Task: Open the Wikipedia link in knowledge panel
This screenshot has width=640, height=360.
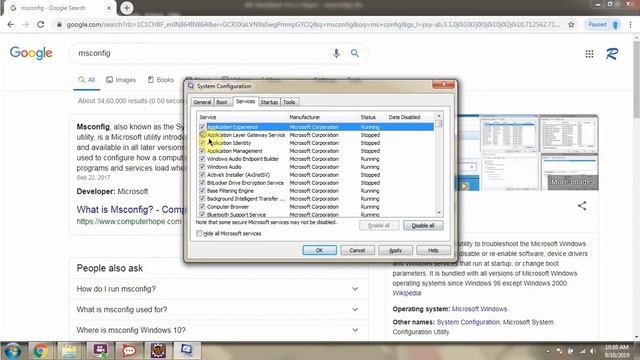Action: [407, 293]
